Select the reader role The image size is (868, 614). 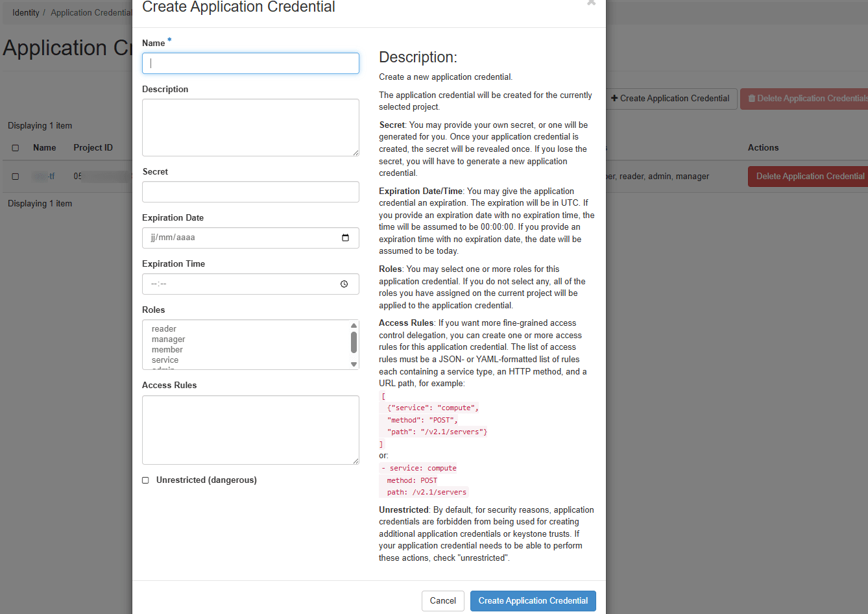pos(164,329)
